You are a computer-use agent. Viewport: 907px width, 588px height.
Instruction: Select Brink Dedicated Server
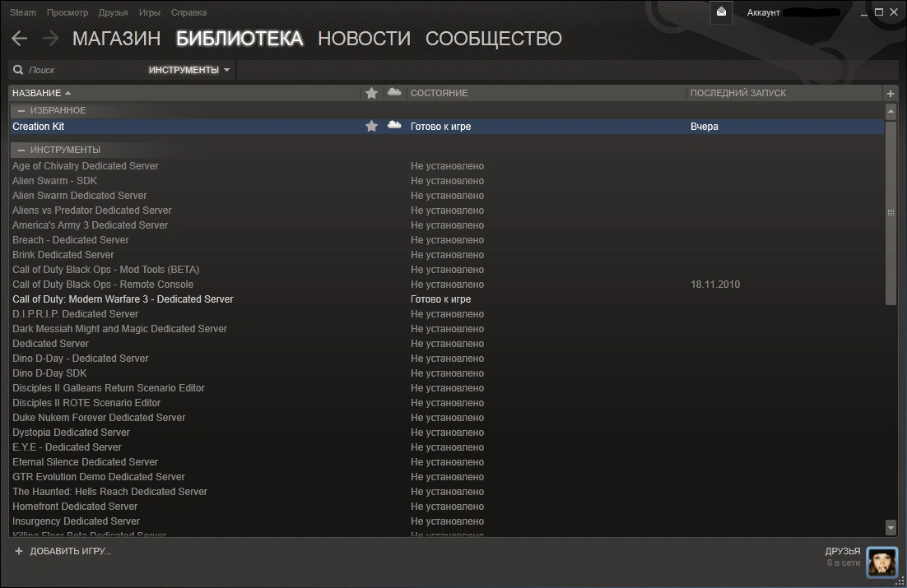click(63, 254)
